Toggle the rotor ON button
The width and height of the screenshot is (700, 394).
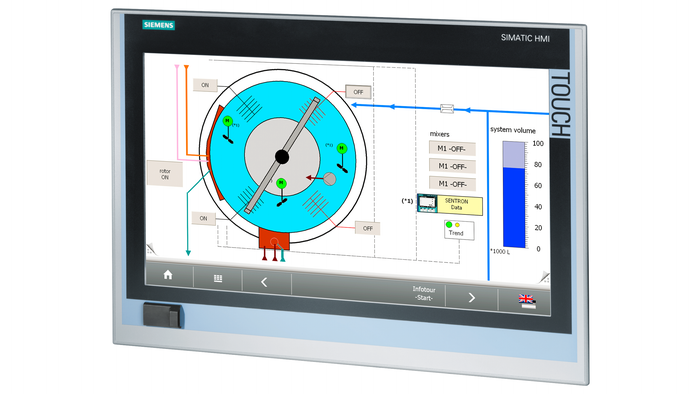[x=165, y=174]
